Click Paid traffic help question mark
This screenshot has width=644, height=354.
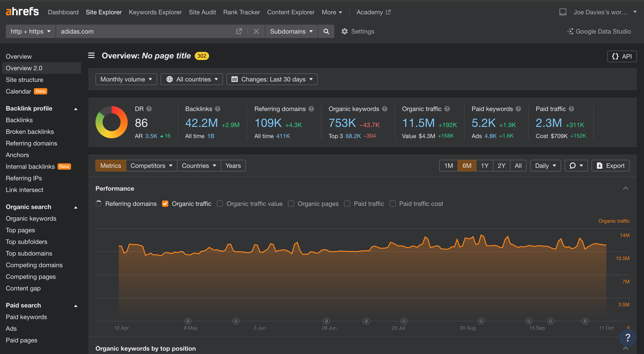point(571,109)
